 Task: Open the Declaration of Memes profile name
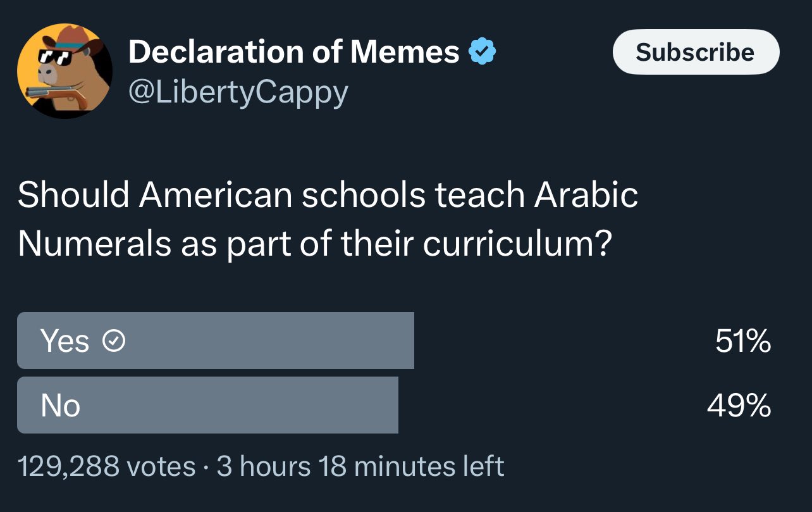(x=294, y=52)
